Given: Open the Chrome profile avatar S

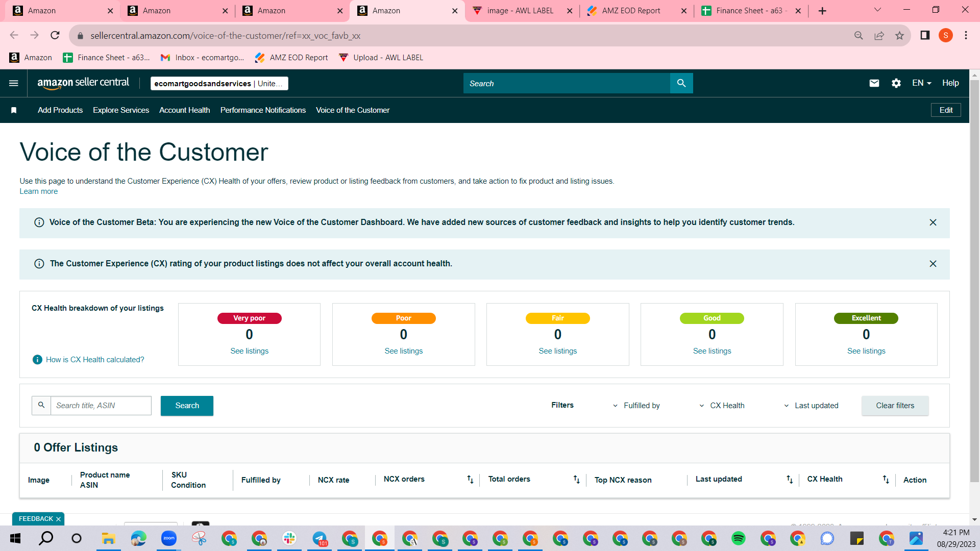Looking at the screenshot, I should pos(946,35).
